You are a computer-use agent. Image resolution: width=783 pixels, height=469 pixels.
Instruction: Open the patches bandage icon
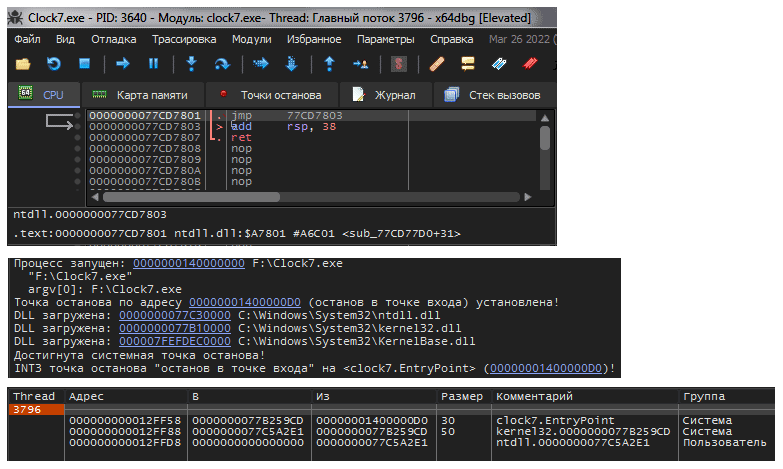pyautogui.click(x=436, y=64)
